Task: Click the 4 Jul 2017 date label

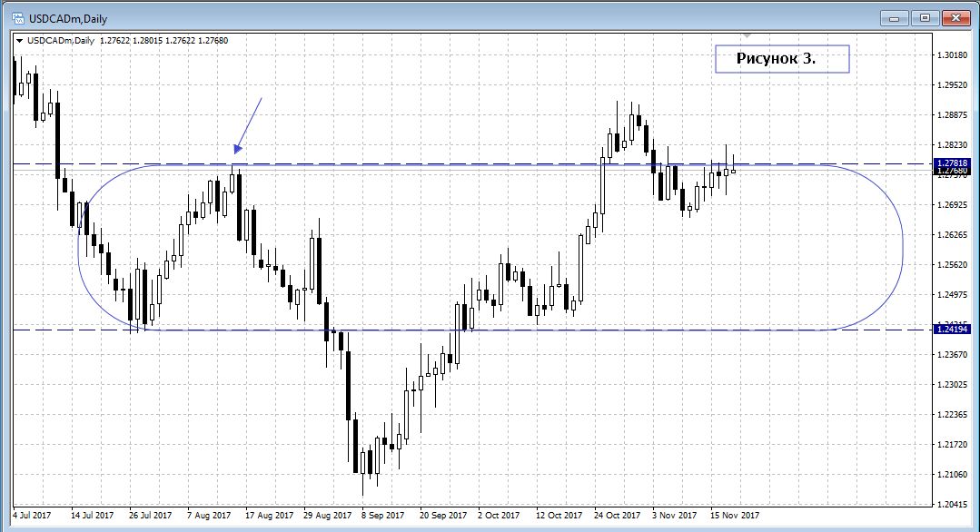Action: coord(32,515)
